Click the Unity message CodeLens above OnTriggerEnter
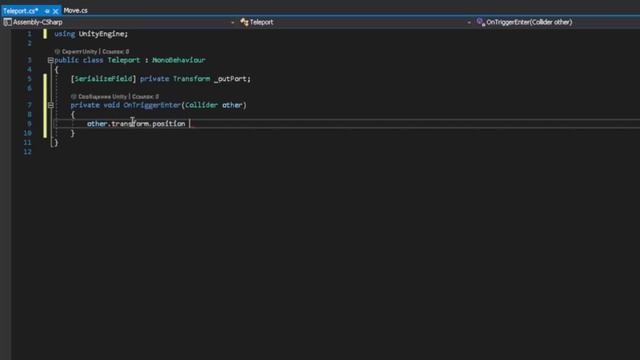 point(102,97)
